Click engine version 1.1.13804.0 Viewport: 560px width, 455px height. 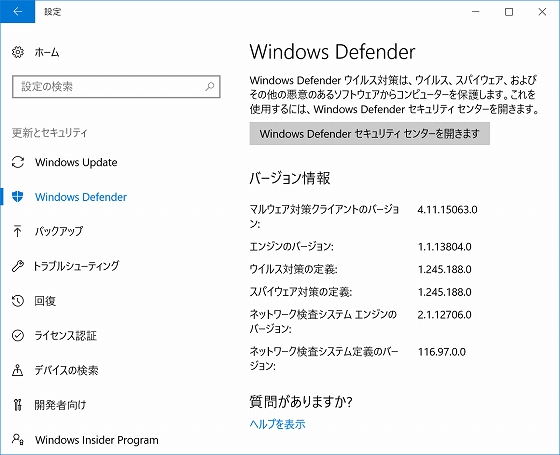(x=445, y=246)
